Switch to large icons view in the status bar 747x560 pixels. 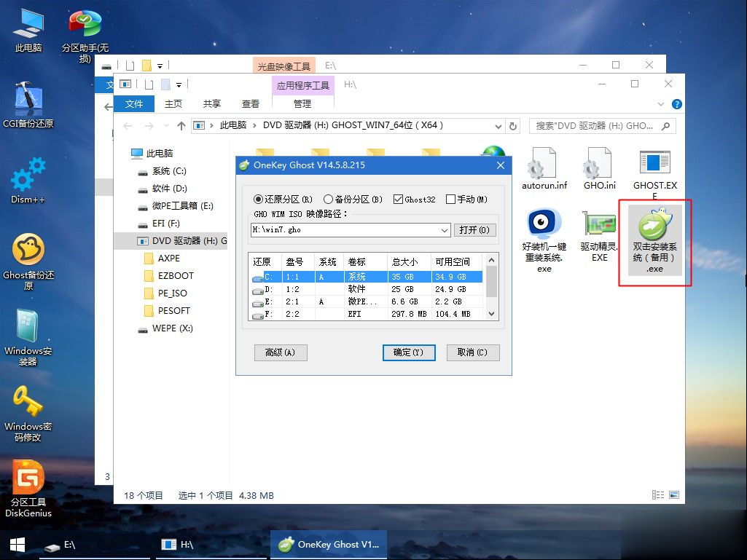pyautogui.click(x=673, y=494)
